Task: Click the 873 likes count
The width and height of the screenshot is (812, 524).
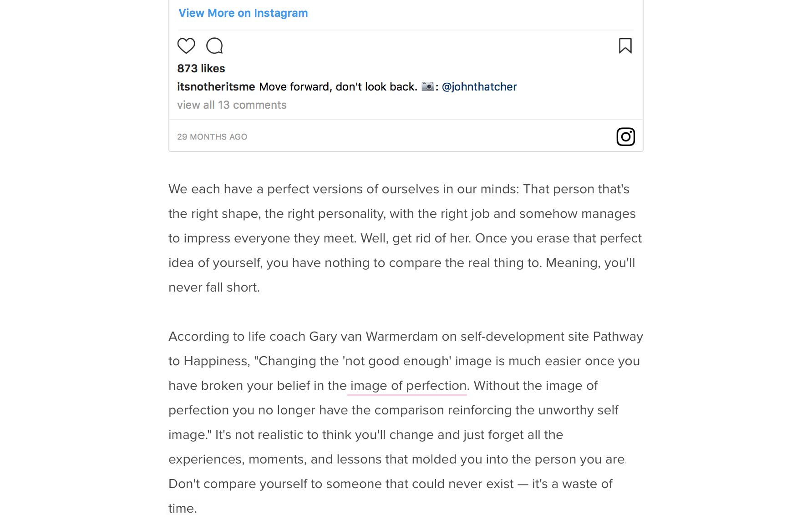Action: click(x=201, y=68)
